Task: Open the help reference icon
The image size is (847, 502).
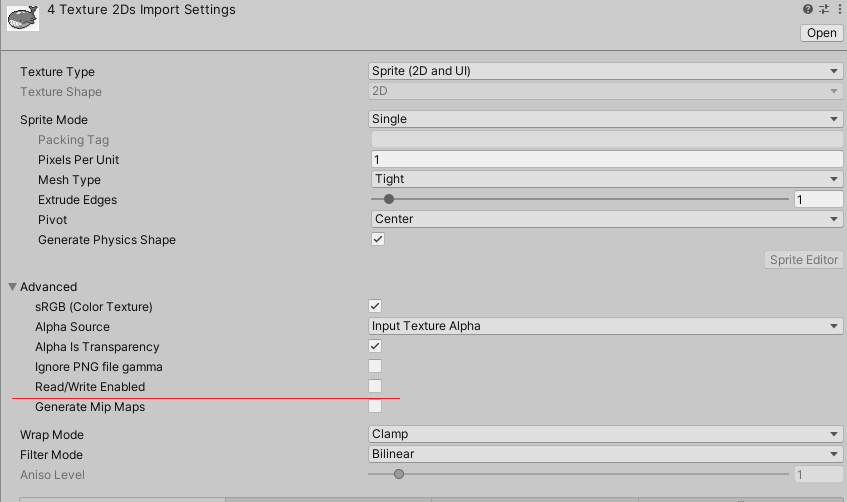Action: pyautogui.click(x=808, y=9)
